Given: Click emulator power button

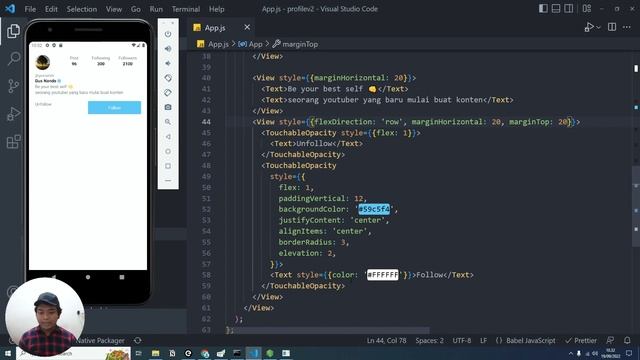Looking at the screenshot, I should click(x=168, y=34).
